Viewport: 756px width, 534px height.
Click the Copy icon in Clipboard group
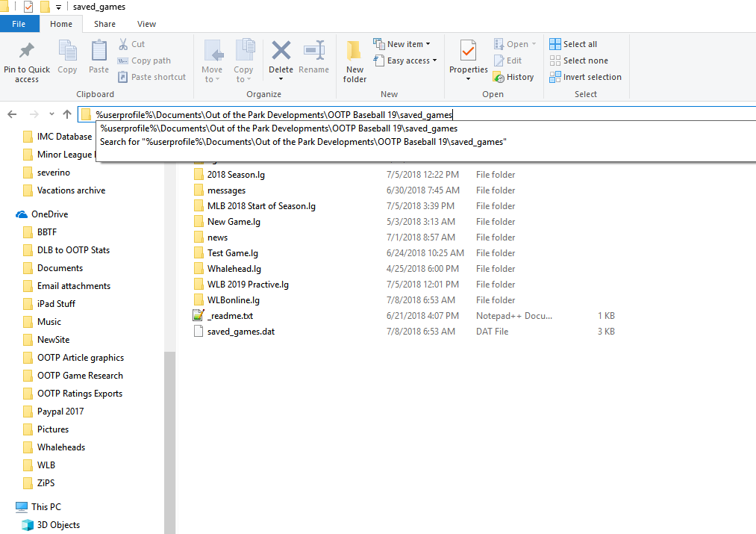click(67, 51)
